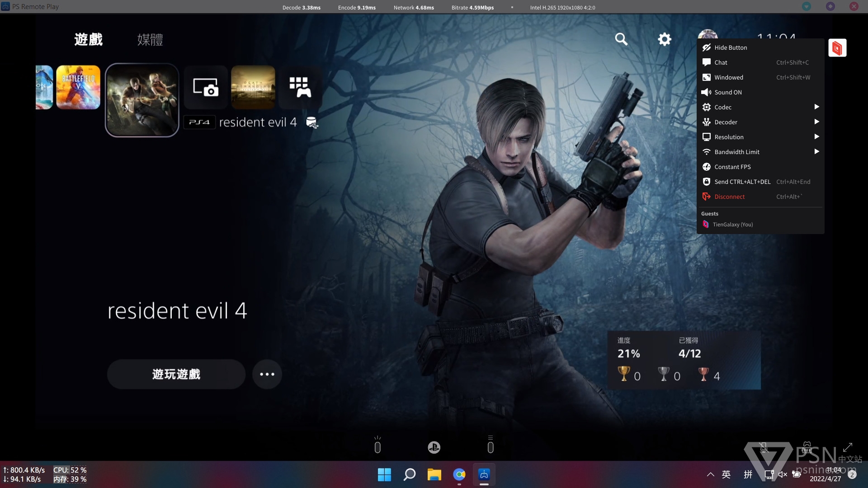
Task: Show hidden tray icons chevron
Action: pyautogui.click(x=711, y=474)
